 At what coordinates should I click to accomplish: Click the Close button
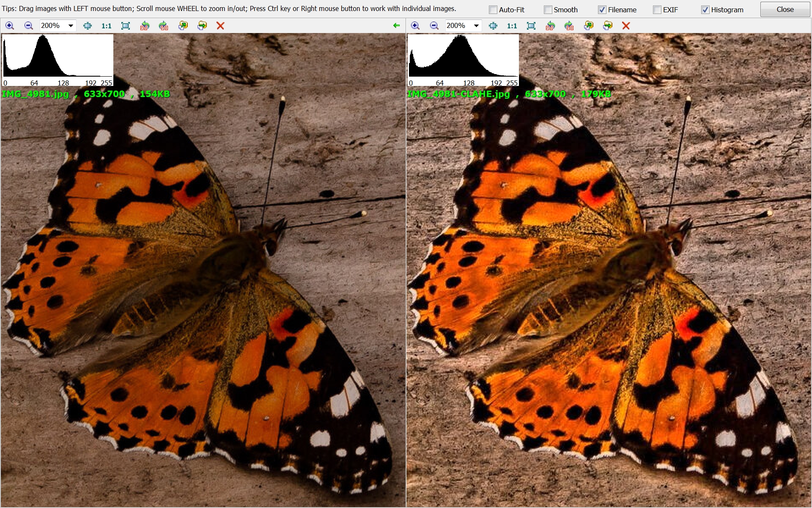pos(785,9)
